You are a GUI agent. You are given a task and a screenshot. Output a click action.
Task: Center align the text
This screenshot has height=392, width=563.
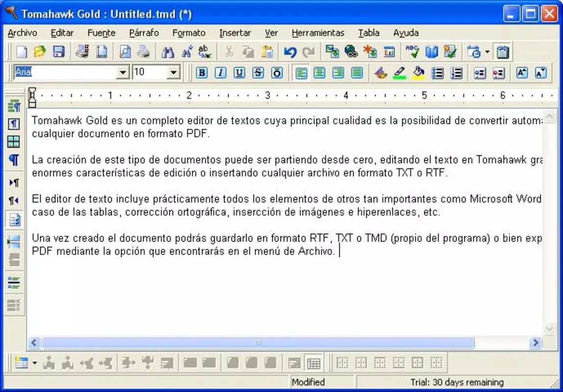(x=320, y=73)
